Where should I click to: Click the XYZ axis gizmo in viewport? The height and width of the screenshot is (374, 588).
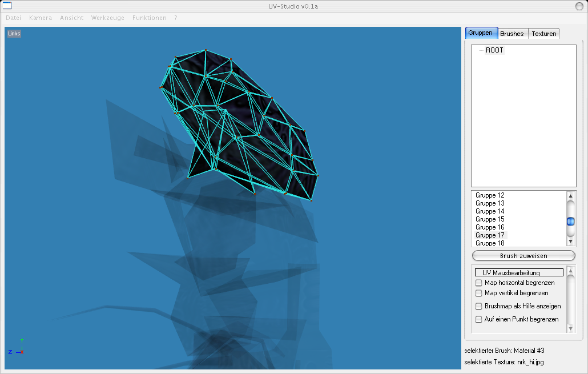pos(16,347)
